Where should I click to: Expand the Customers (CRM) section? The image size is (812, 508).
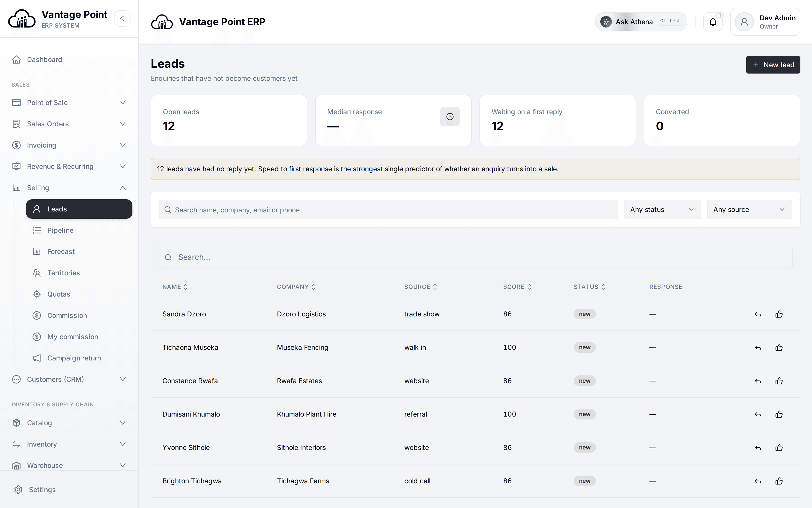69,379
